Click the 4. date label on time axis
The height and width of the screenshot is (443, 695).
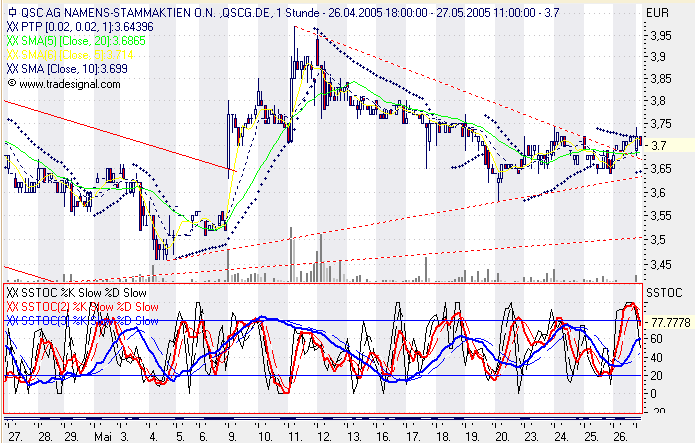[x=153, y=437]
